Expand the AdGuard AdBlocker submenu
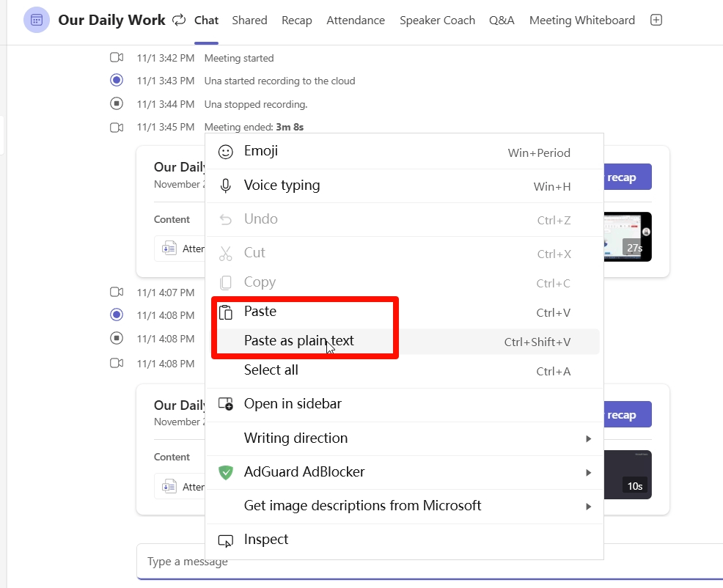 (x=404, y=472)
